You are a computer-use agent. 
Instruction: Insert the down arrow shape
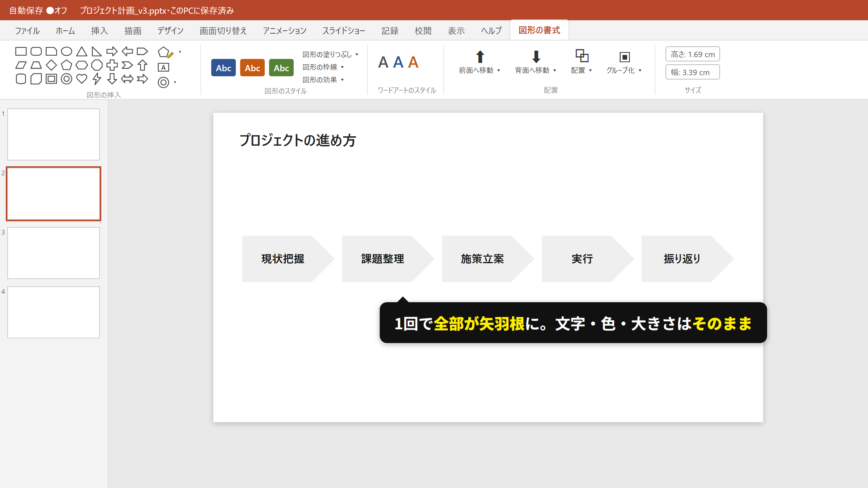tap(112, 79)
